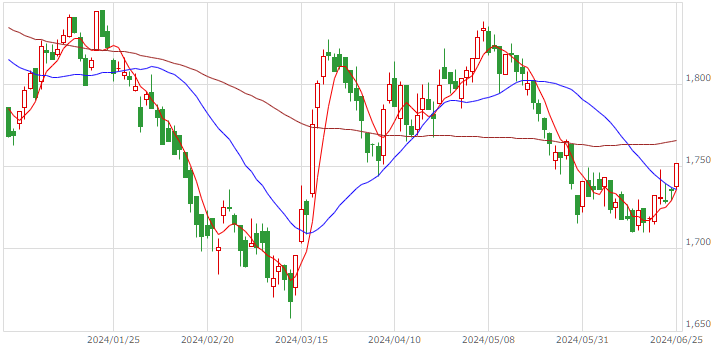Click the 2024/05/08 date axis label
This screenshot has height=363, width=723.
[x=488, y=340]
